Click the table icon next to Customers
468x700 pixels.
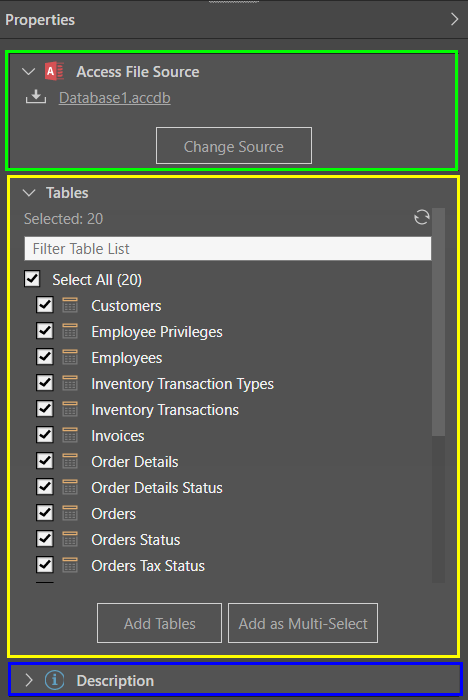tap(70, 305)
